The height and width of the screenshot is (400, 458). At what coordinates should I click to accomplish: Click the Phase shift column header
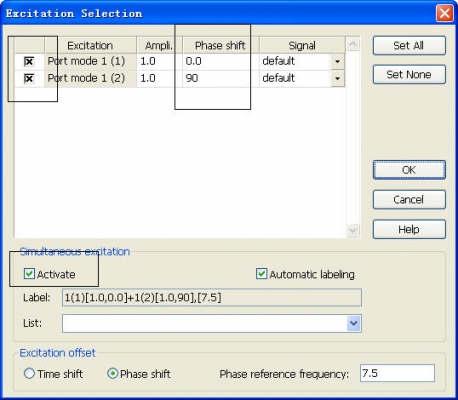click(x=220, y=45)
